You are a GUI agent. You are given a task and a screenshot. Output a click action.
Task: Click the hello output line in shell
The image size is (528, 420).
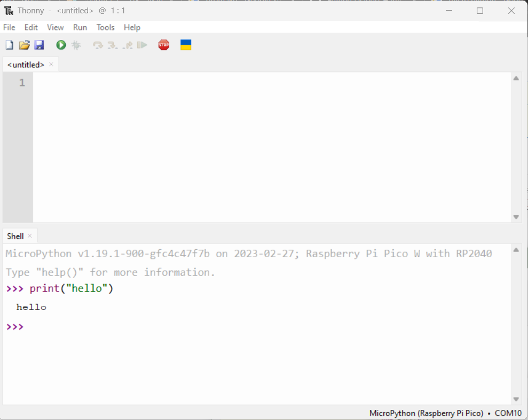pyautogui.click(x=31, y=307)
